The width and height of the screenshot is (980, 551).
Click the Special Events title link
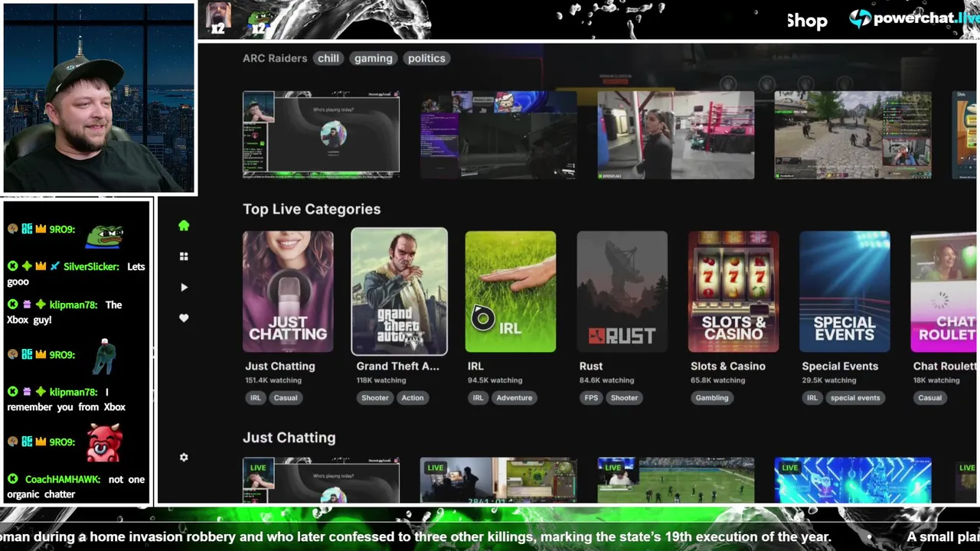840,366
